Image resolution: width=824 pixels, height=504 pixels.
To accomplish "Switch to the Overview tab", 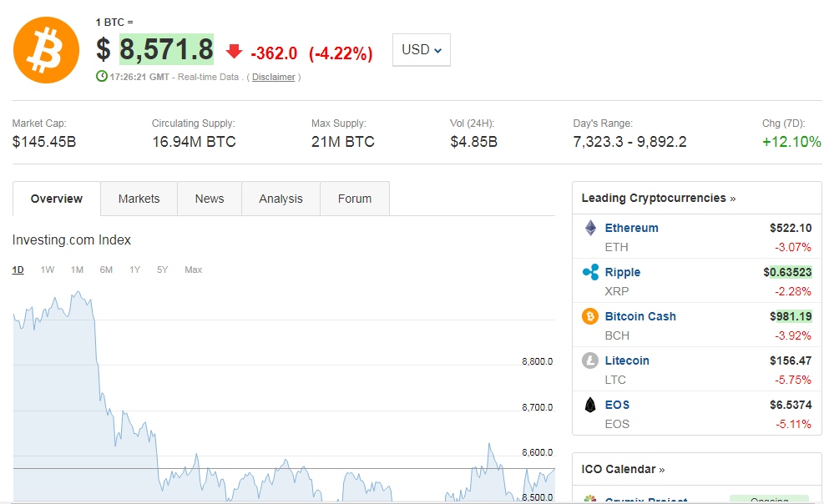I will point(56,199).
